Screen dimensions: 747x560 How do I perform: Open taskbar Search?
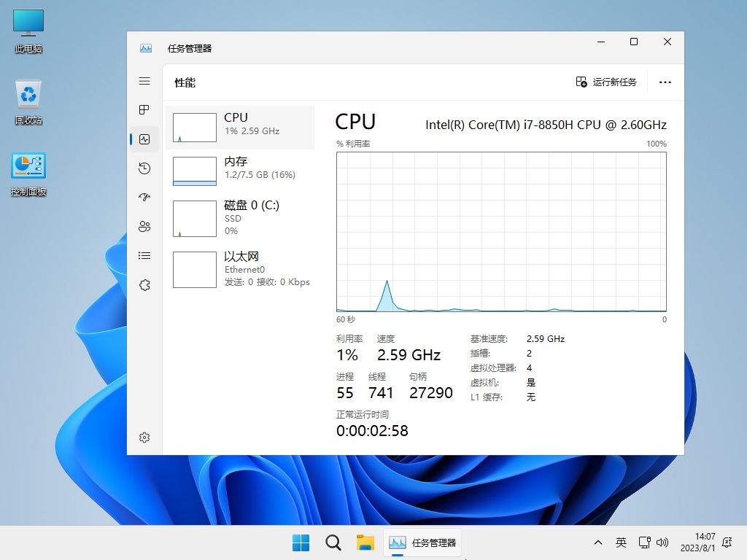click(333, 542)
